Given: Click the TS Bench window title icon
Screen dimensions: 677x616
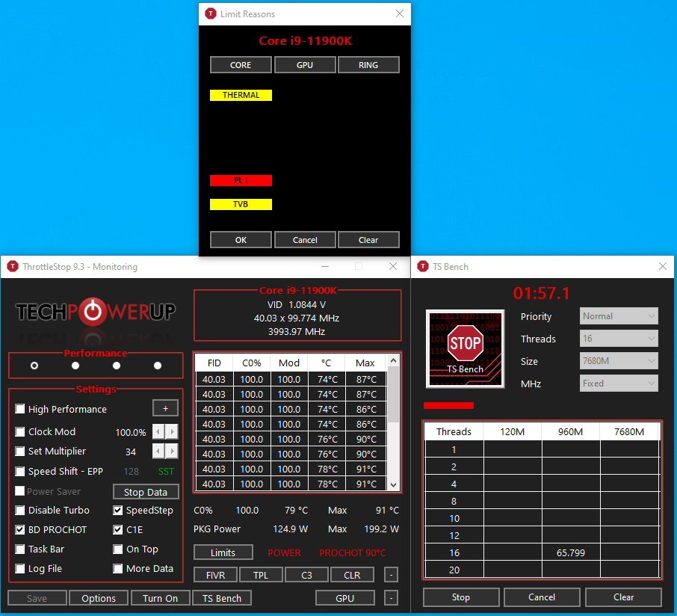Looking at the screenshot, I should (423, 267).
